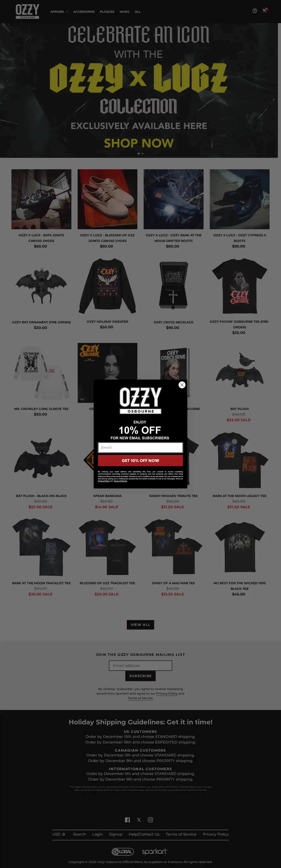Select the Music menu item
281x868 pixels.
point(125,12)
